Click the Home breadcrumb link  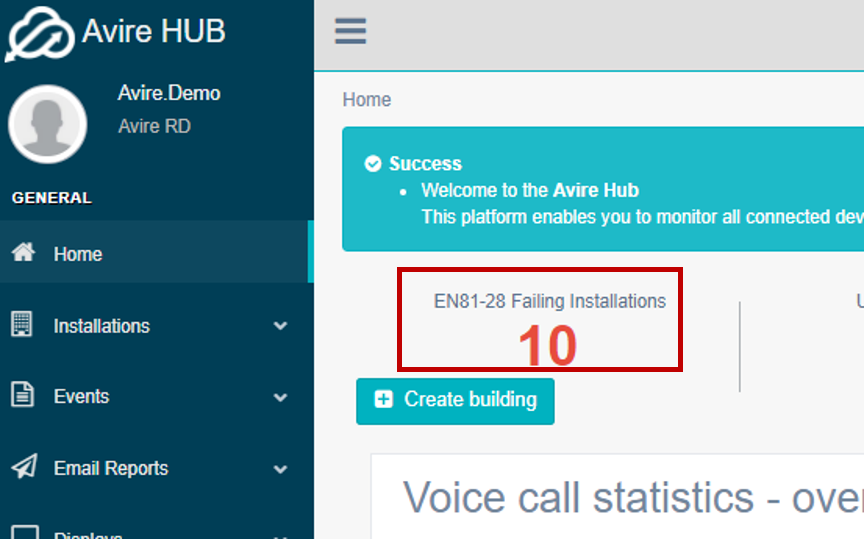(x=367, y=100)
